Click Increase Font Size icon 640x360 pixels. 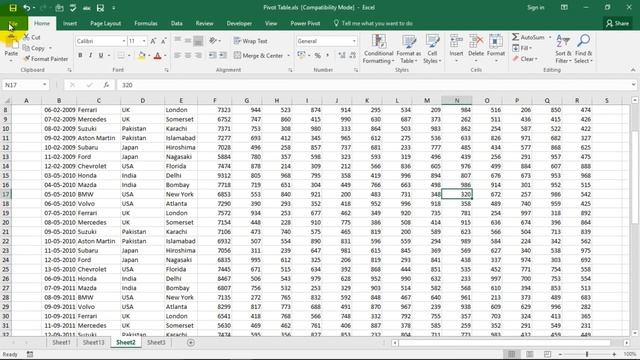153,41
